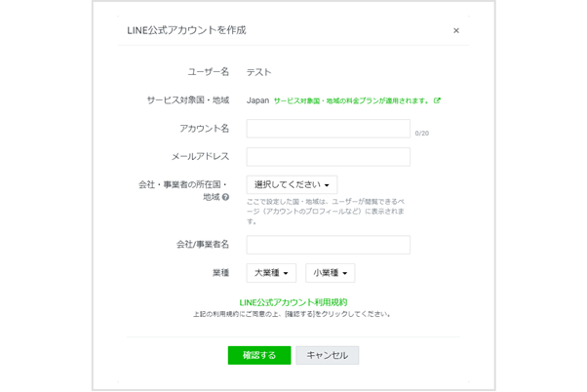Click the external link icon beside pricing plan text

(x=437, y=100)
